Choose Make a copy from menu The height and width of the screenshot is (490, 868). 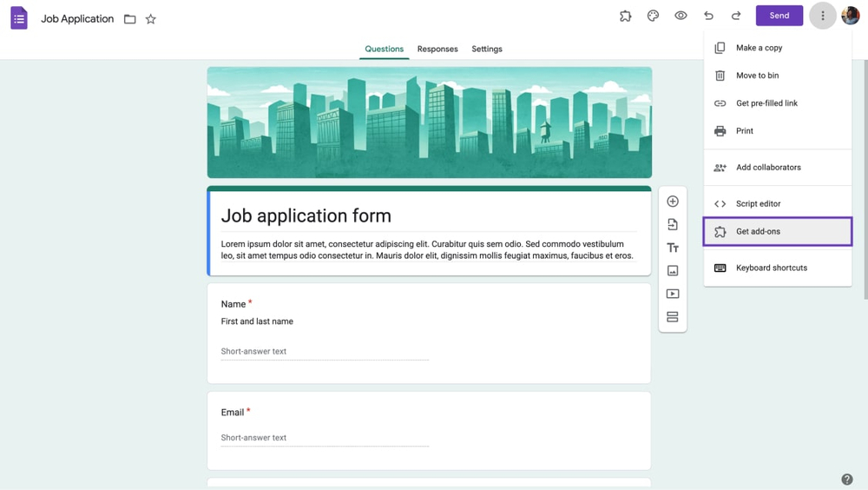pyautogui.click(x=759, y=48)
